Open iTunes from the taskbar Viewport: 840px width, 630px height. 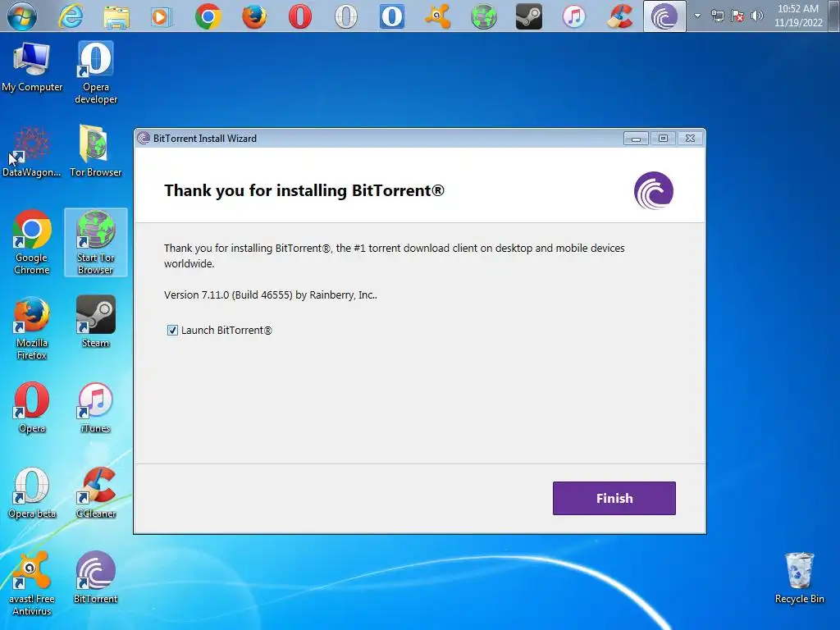click(574, 16)
